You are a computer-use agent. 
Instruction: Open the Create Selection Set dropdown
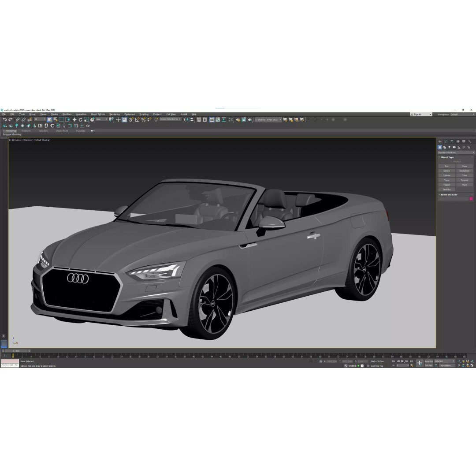(x=170, y=119)
